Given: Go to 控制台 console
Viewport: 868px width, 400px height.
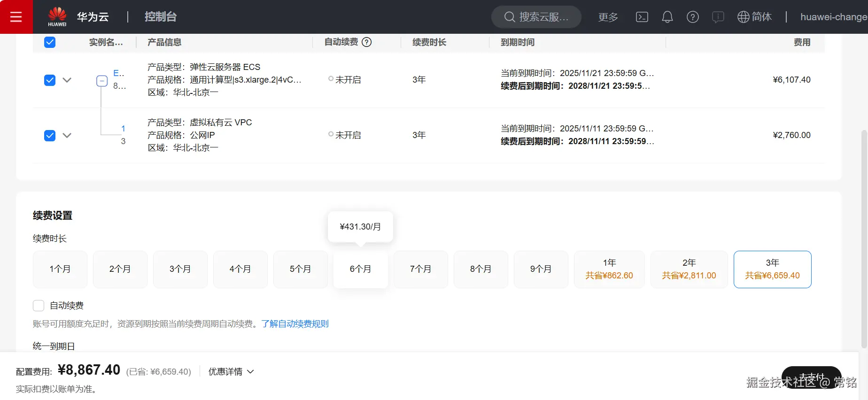Looking at the screenshot, I should 161,17.
